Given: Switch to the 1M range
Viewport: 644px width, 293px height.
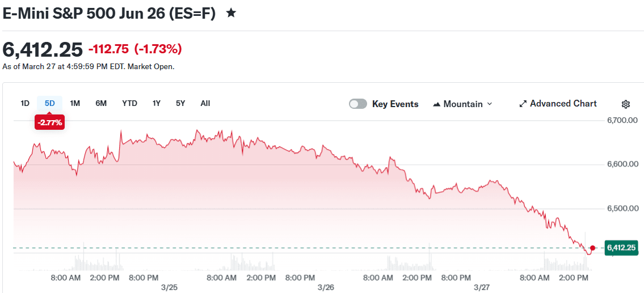Looking at the screenshot, I should click(75, 103).
